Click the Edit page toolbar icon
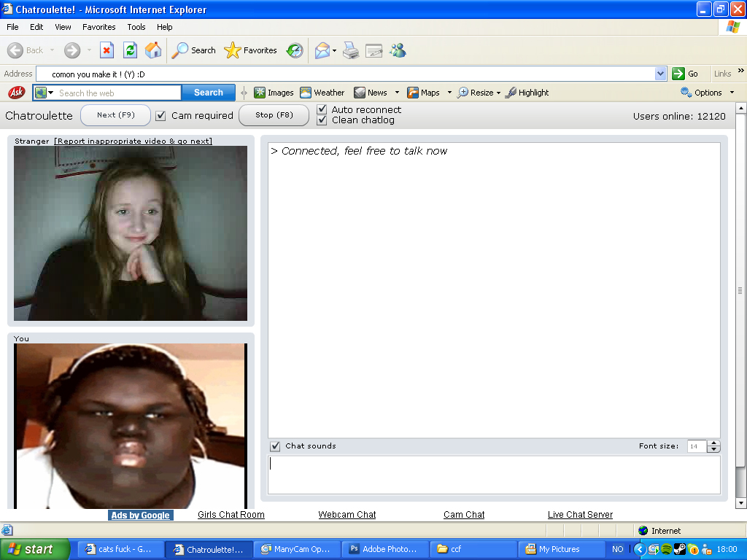747x560 pixels. [x=374, y=50]
